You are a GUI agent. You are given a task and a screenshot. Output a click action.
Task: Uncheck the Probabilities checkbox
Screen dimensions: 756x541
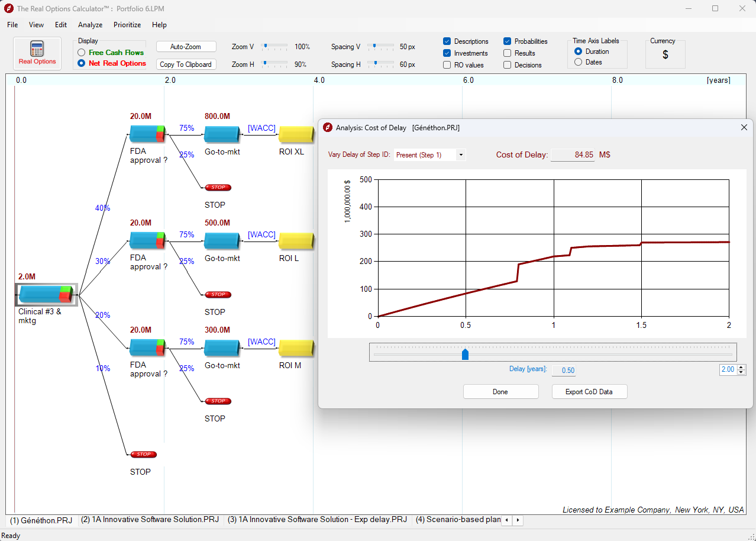tap(508, 41)
